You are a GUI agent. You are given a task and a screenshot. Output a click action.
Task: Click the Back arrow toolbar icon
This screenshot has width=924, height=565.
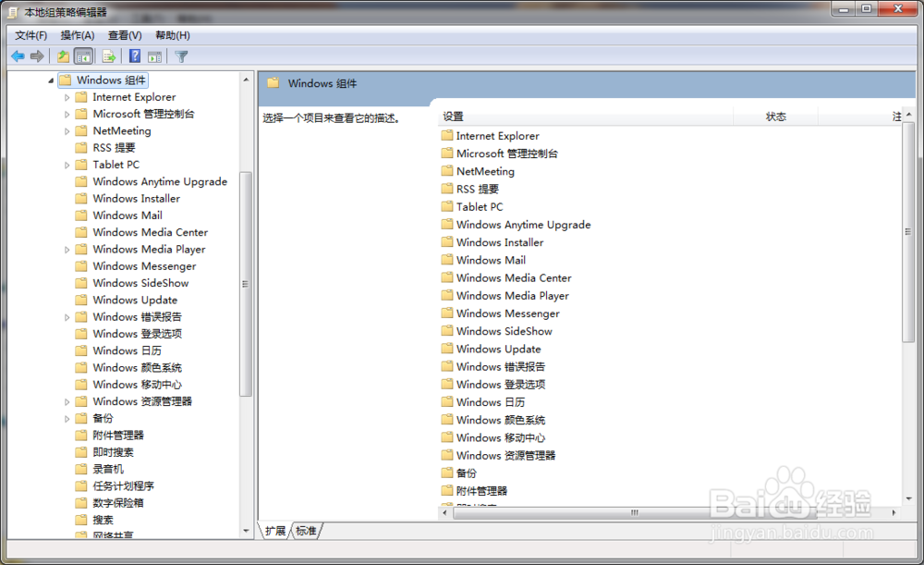click(18, 56)
